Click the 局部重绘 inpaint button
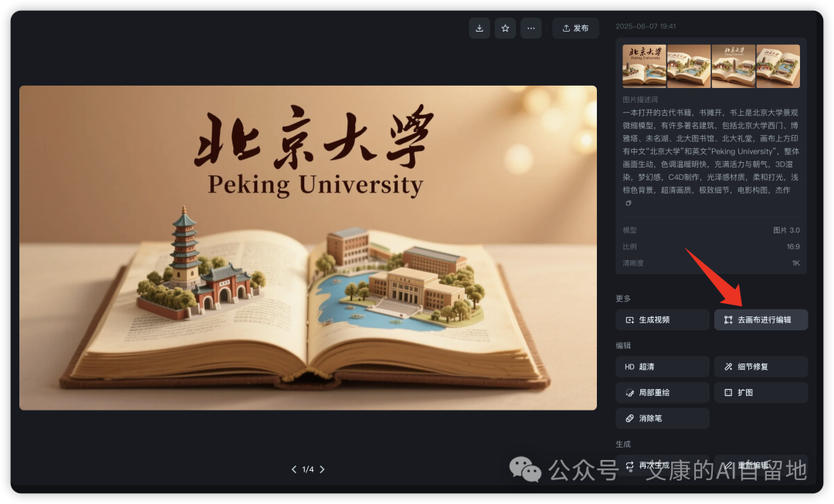The width and height of the screenshot is (834, 504). (663, 392)
